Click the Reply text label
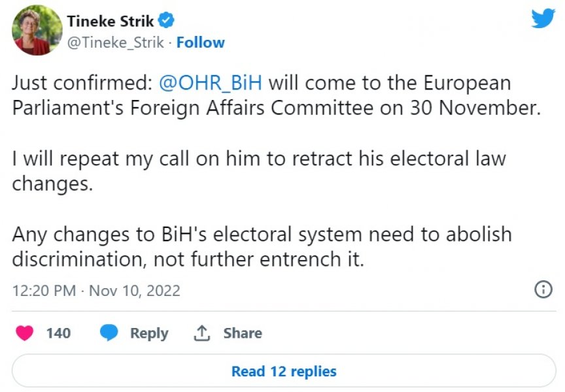 (x=149, y=333)
